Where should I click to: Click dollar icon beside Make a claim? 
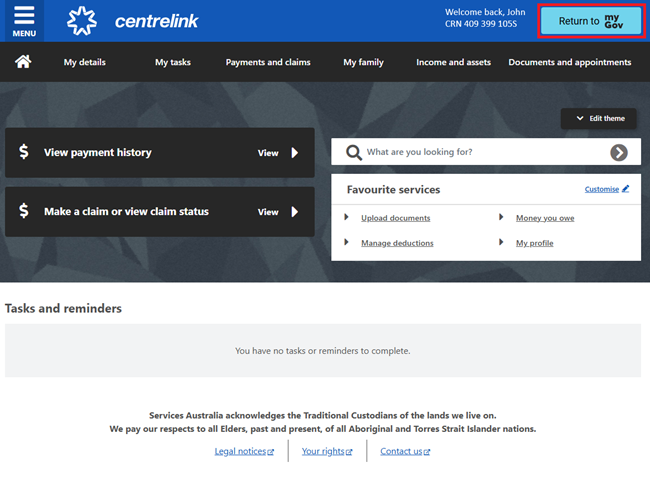[24, 212]
